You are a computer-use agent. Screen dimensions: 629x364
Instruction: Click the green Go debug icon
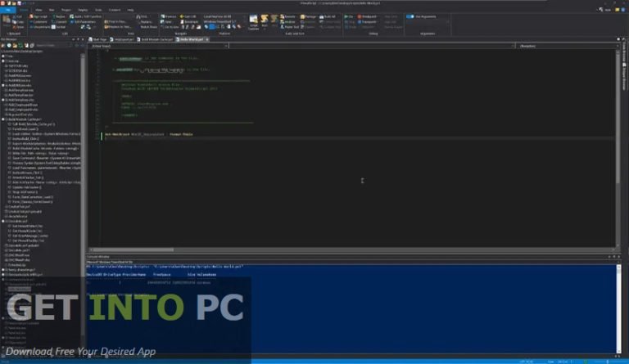click(x=346, y=16)
